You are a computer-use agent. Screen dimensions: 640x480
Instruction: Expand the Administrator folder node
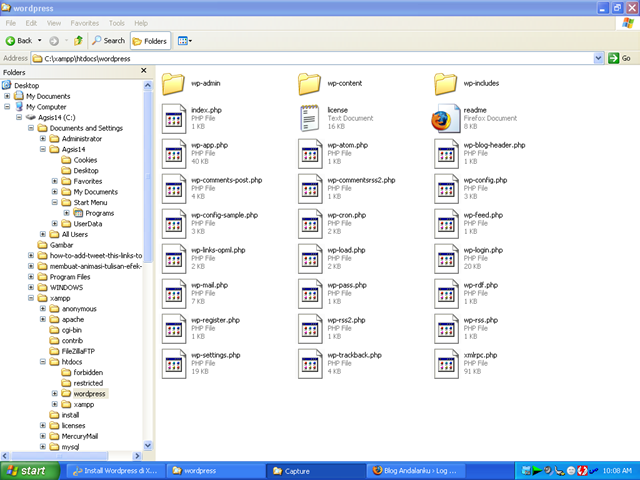42,139
